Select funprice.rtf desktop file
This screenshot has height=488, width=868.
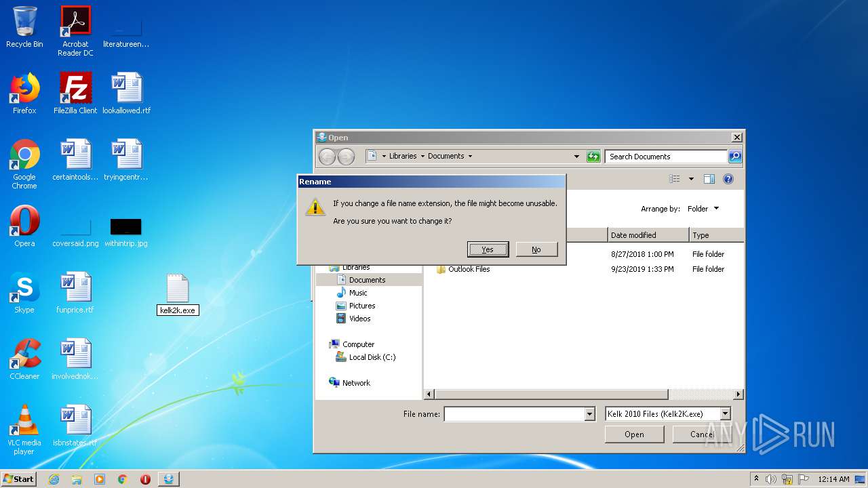coord(75,293)
